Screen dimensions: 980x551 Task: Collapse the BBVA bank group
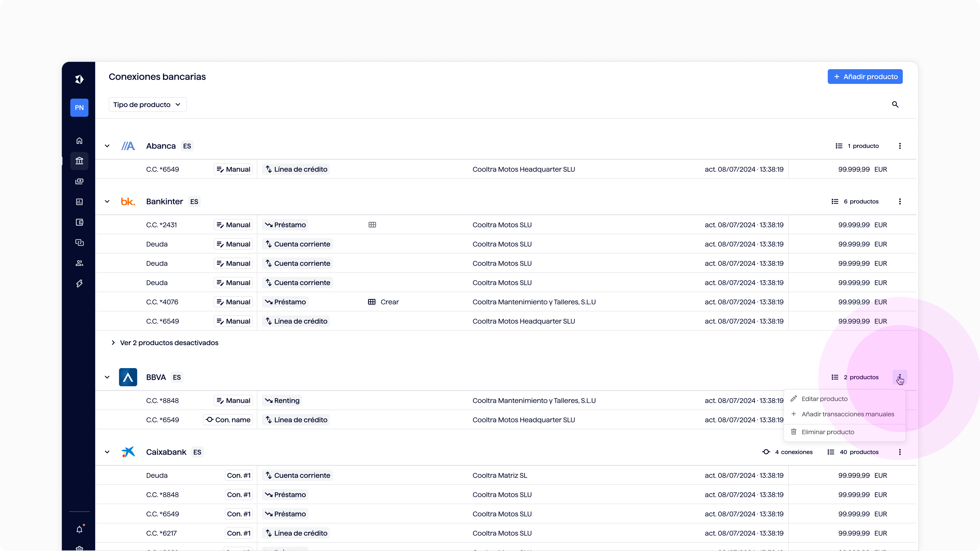pos(107,377)
